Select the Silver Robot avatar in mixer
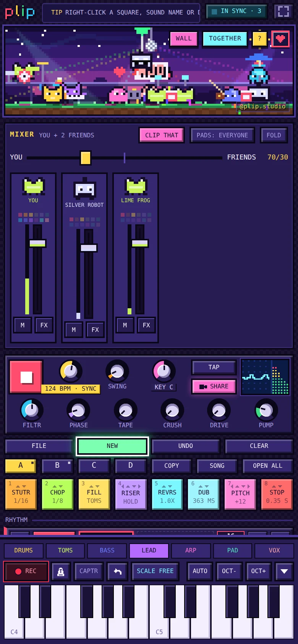 (84, 188)
